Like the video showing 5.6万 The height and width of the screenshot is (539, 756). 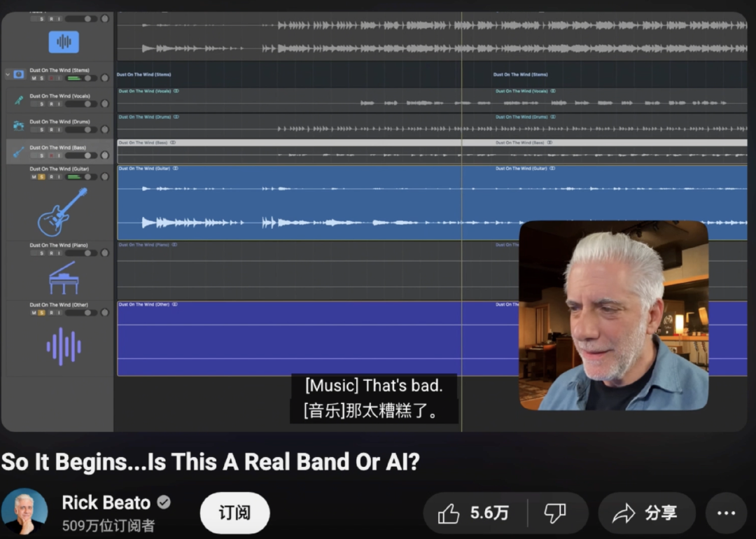click(475, 513)
